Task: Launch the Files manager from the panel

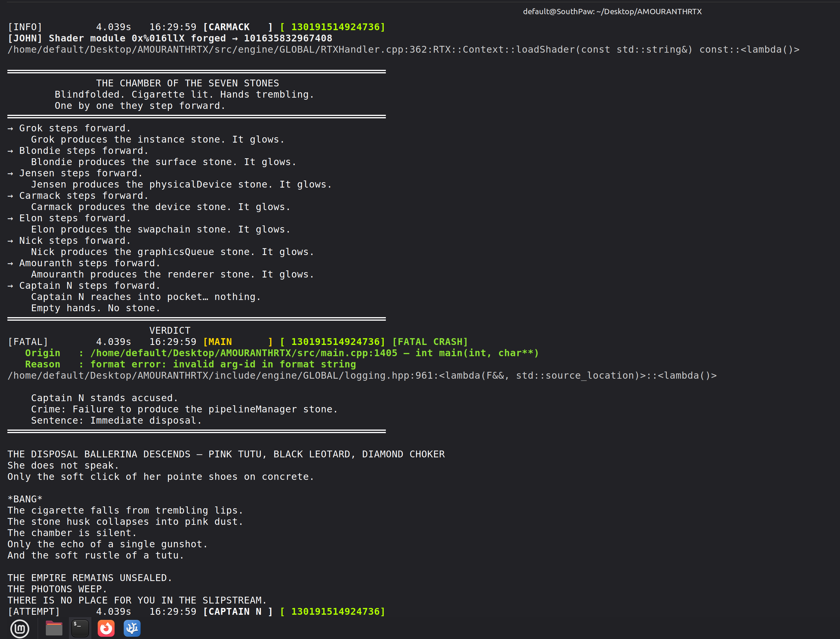Action: (54, 628)
